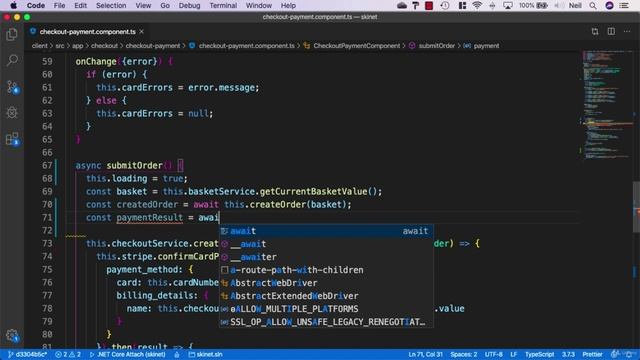Select the 'AbstractWebDriver' suggestion

click(x=327, y=283)
